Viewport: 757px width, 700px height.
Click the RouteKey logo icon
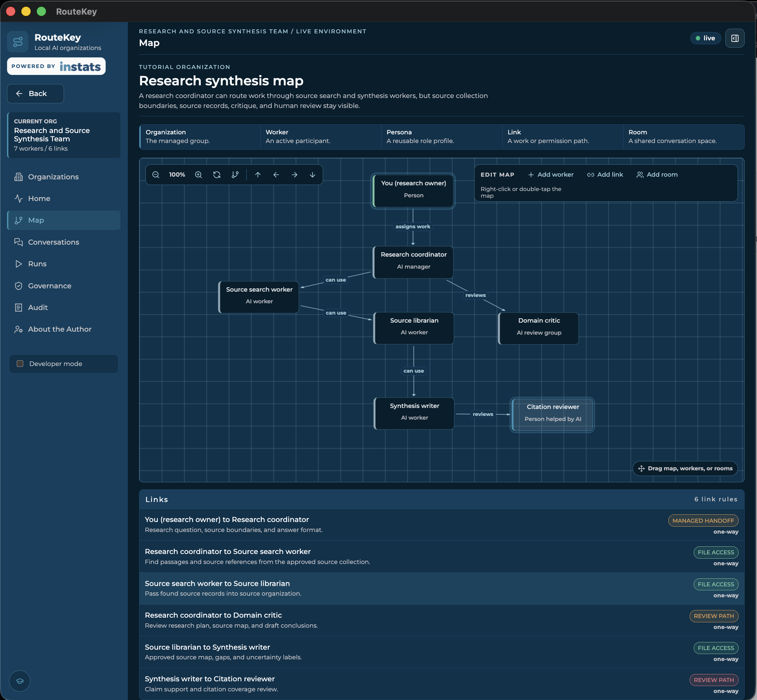click(x=18, y=42)
